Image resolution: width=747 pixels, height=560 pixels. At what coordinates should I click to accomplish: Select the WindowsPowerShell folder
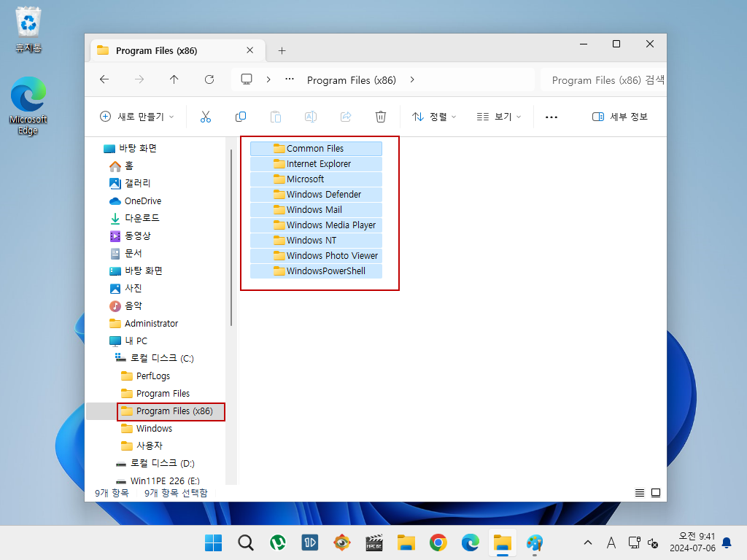pos(316,271)
